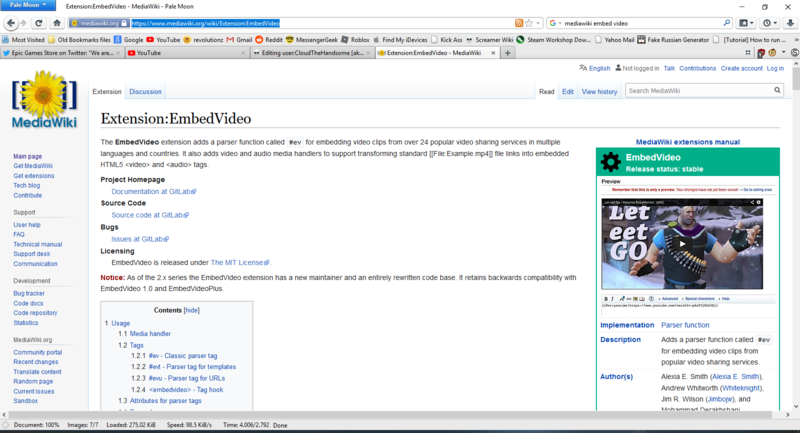Open the Random page sidebar link

click(33, 381)
